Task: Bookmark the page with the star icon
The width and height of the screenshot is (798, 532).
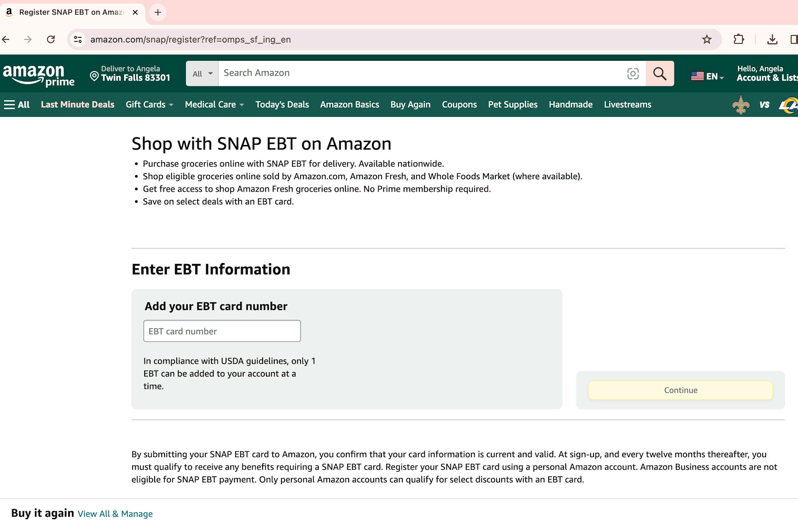Action: pos(707,39)
